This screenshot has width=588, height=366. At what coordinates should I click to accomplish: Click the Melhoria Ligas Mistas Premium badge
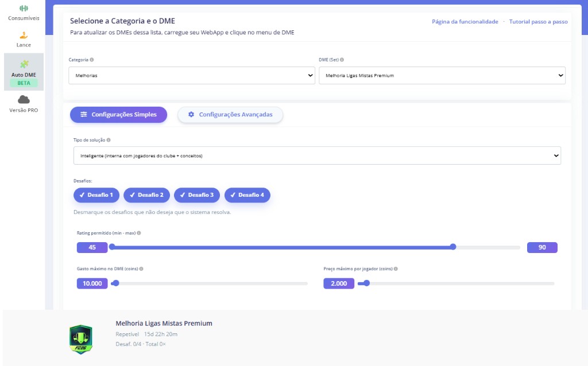[x=80, y=339]
